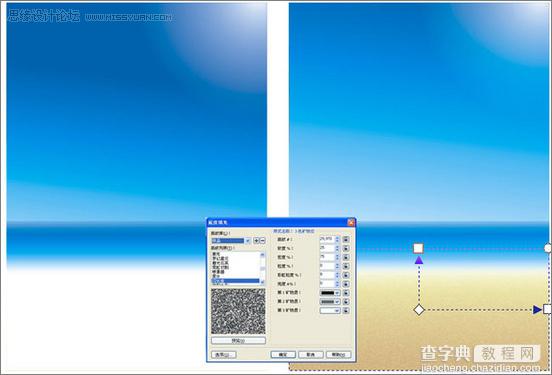Viewport: 552px width, 375px height.
Task: Click the OK (确定) button
Action: click(x=283, y=355)
